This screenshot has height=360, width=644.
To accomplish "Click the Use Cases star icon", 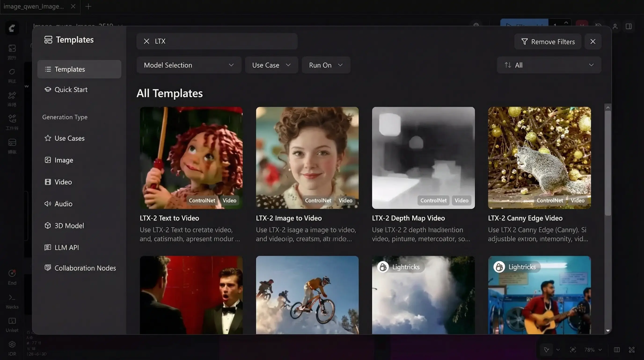I will (x=48, y=138).
